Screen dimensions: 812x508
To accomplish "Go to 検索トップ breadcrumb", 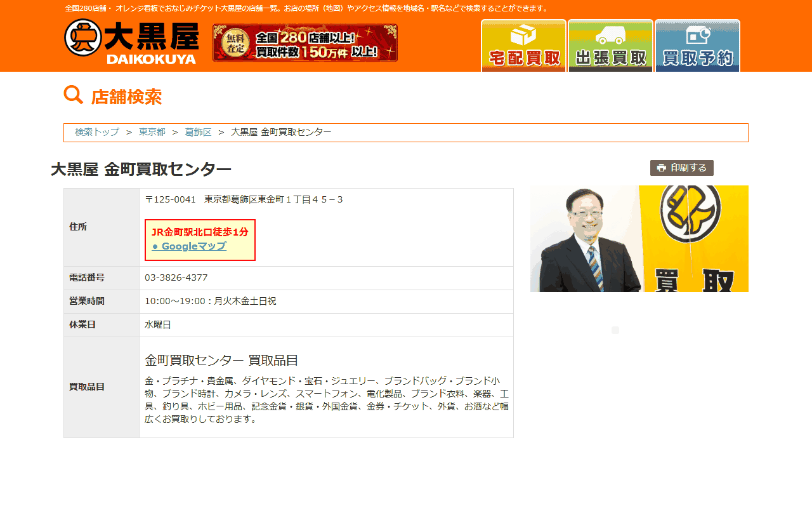I will pyautogui.click(x=97, y=132).
